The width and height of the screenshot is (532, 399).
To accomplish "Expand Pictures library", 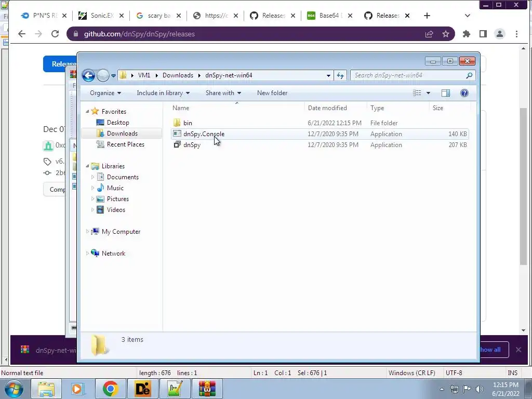I will (92, 199).
